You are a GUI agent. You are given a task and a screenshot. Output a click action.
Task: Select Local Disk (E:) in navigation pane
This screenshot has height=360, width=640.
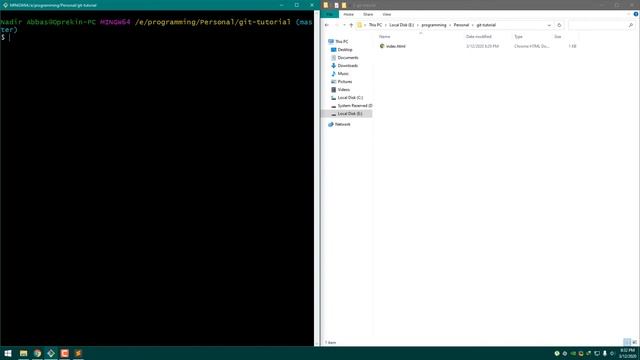(x=347, y=114)
